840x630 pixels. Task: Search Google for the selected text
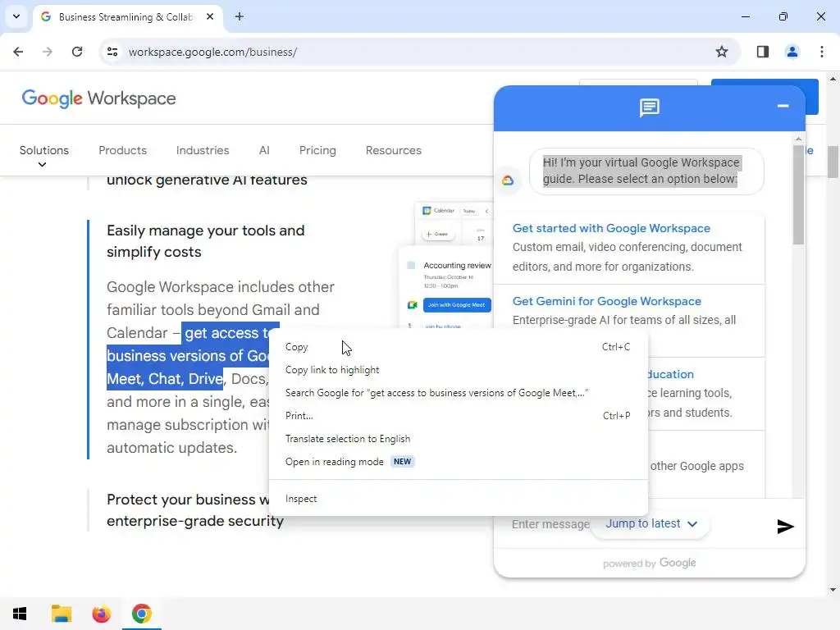pyautogui.click(x=459, y=393)
